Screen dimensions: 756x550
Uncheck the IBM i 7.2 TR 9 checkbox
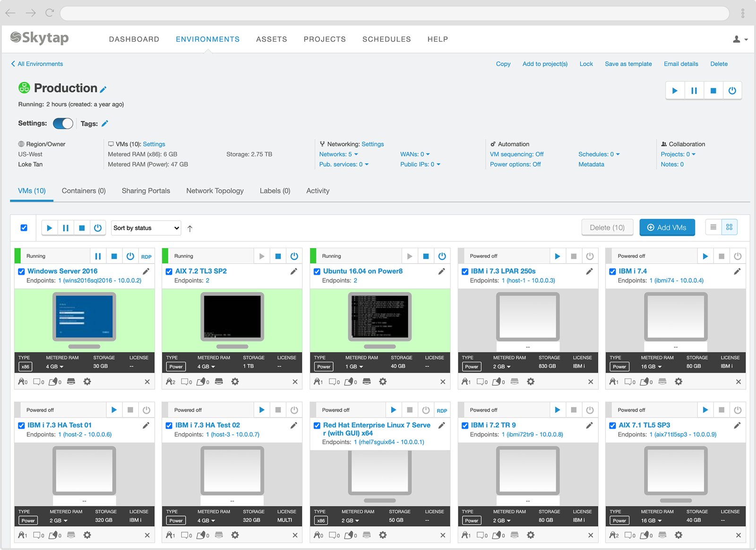(x=465, y=425)
